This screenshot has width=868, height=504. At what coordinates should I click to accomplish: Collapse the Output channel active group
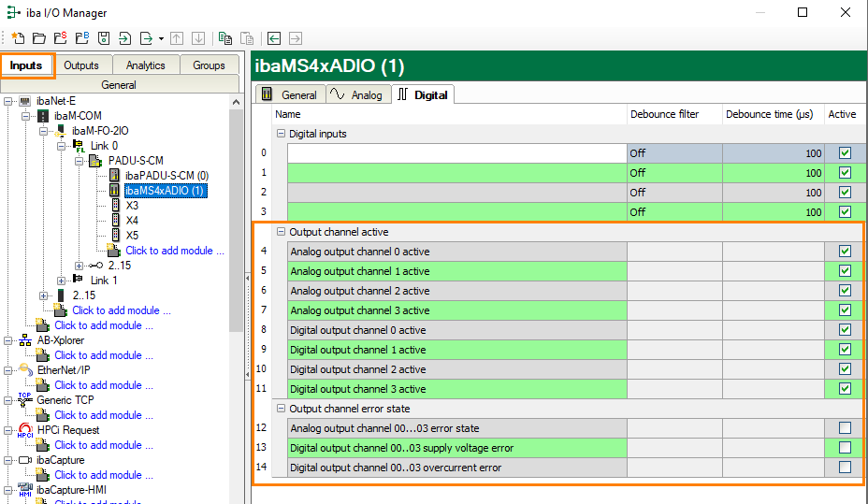click(281, 232)
